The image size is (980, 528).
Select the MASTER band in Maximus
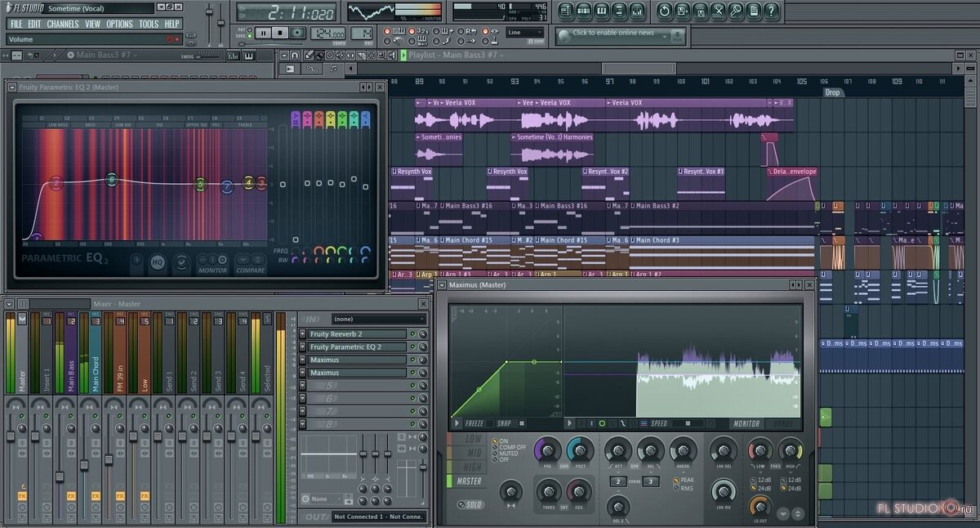pos(469,481)
